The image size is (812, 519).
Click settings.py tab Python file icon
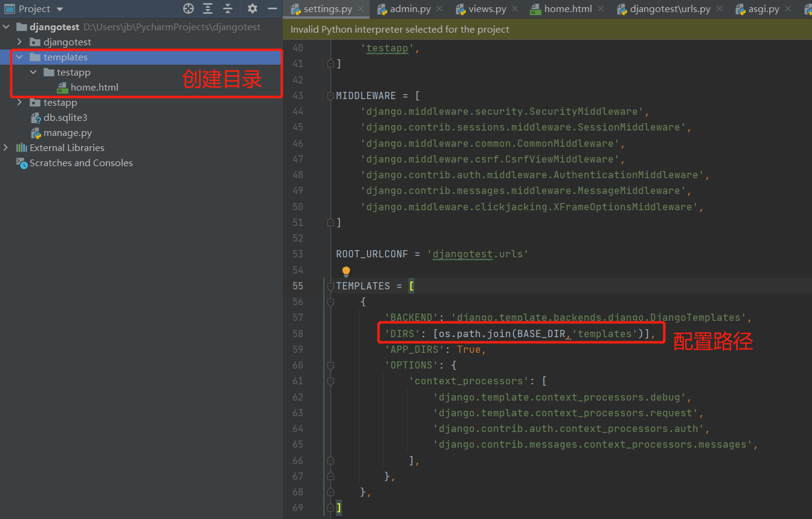(295, 9)
